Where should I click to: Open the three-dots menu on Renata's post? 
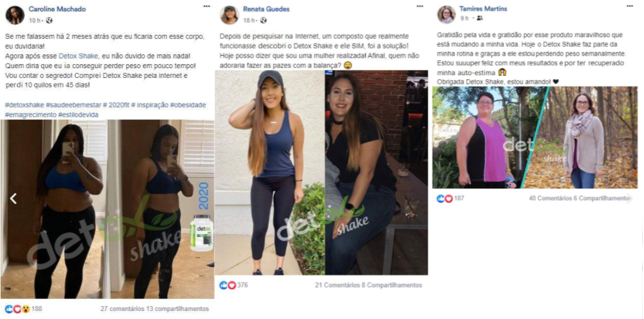click(x=419, y=6)
